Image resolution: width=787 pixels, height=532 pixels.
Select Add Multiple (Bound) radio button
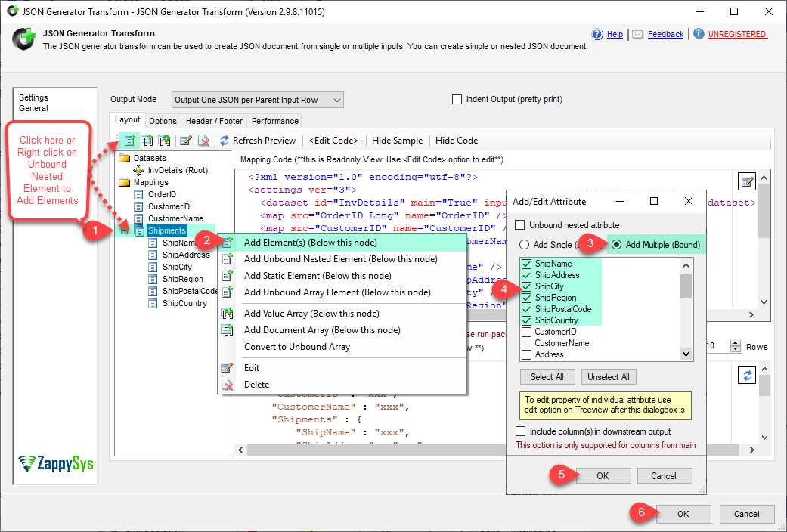pos(616,245)
